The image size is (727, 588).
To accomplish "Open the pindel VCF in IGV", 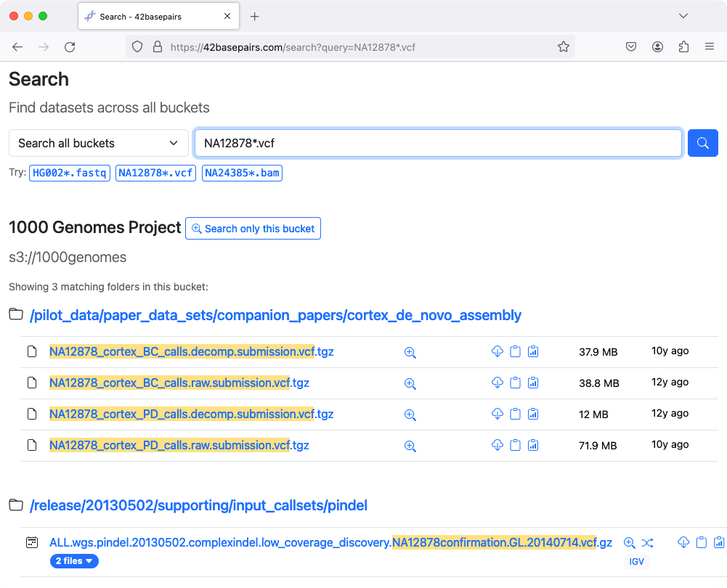I will click(x=636, y=561).
